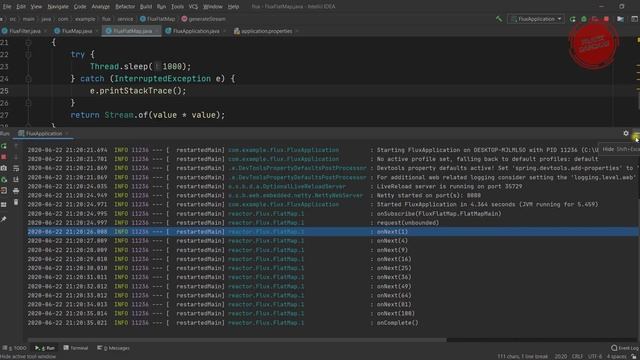
Task: Toggle the fold marker on line 24
Action: [28, 79]
